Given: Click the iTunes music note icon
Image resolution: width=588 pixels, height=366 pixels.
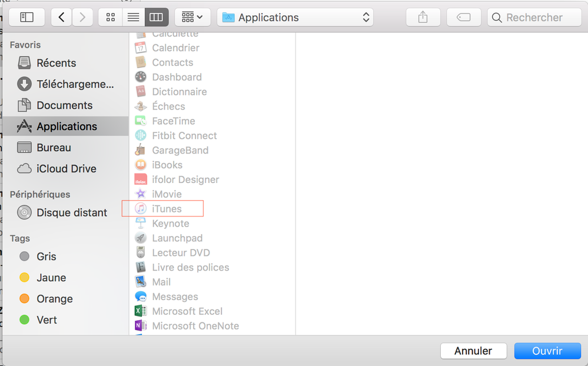Looking at the screenshot, I should pos(141,208).
